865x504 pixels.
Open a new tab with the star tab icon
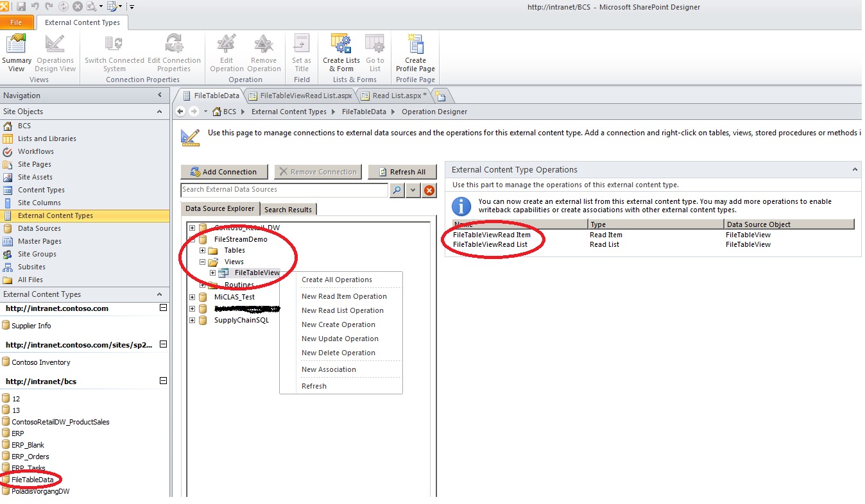point(441,96)
